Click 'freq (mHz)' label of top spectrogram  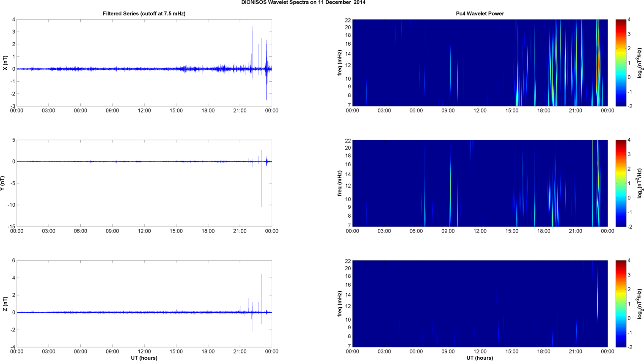tap(340, 63)
